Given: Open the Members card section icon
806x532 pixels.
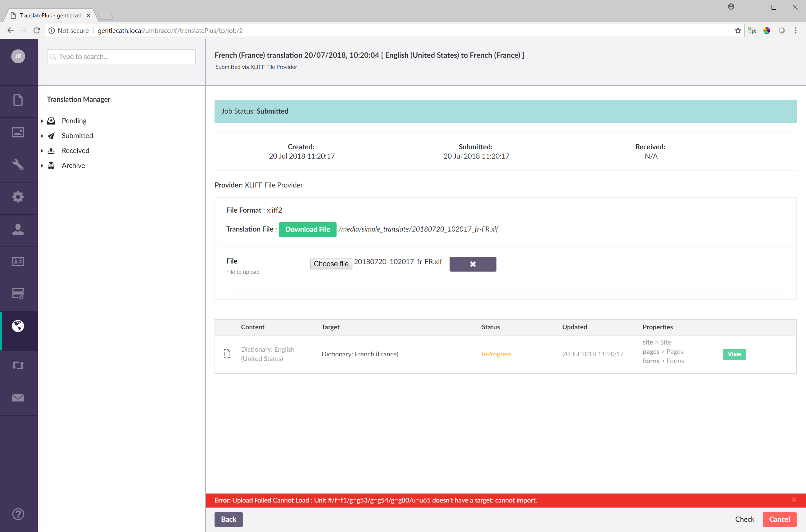Looking at the screenshot, I should 18,261.
